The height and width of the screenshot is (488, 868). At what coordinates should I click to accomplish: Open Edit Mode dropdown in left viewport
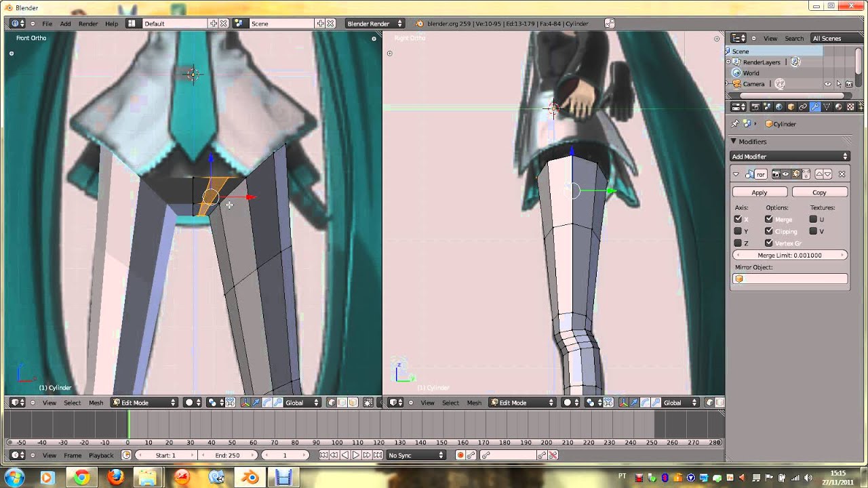pyautogui.click(x=144, y=403)
